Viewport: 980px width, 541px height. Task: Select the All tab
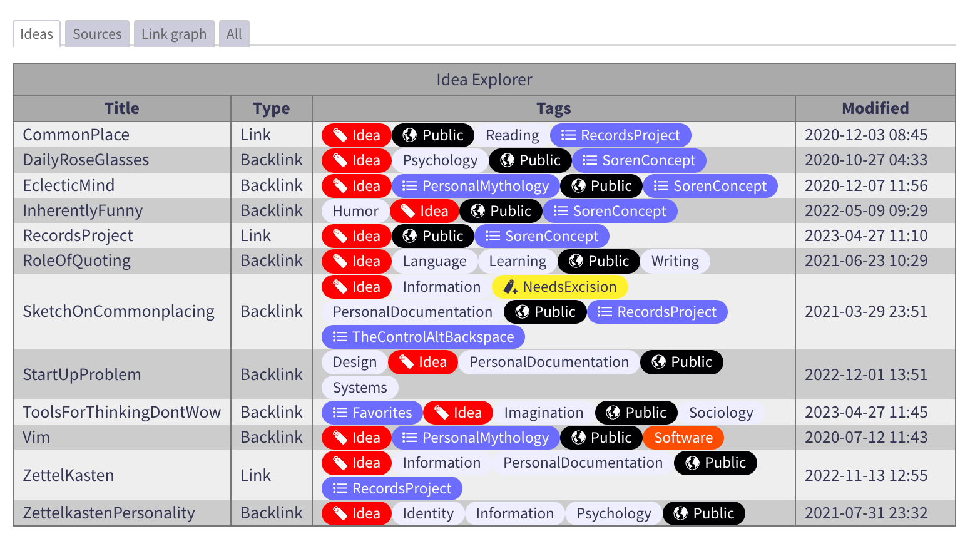click(234, 34)
